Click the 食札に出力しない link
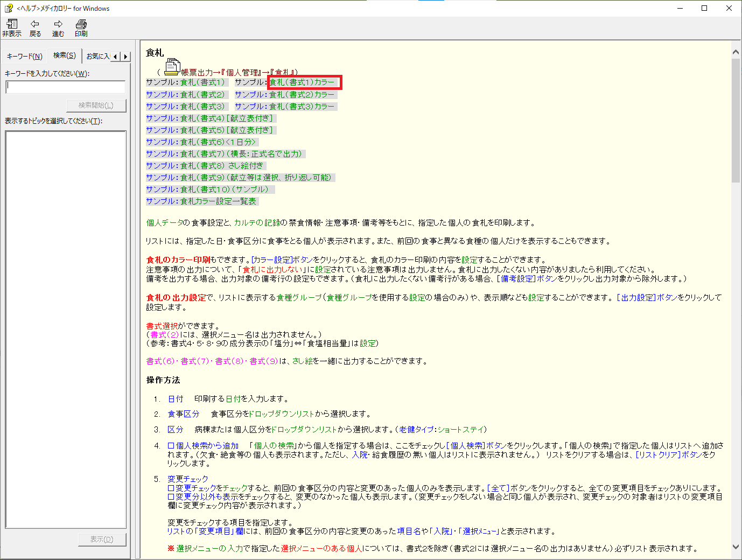 pyautogui.click(x=271, y=269)
